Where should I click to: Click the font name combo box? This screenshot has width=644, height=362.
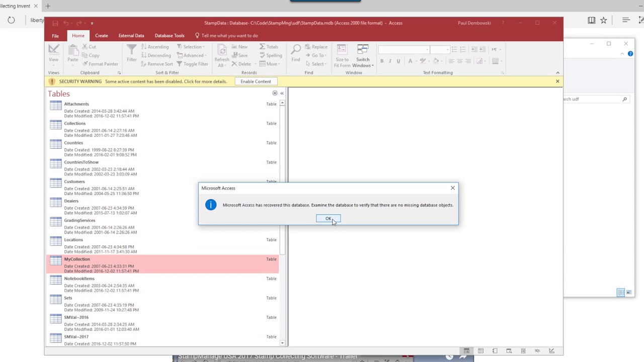(x=404, y=49)
